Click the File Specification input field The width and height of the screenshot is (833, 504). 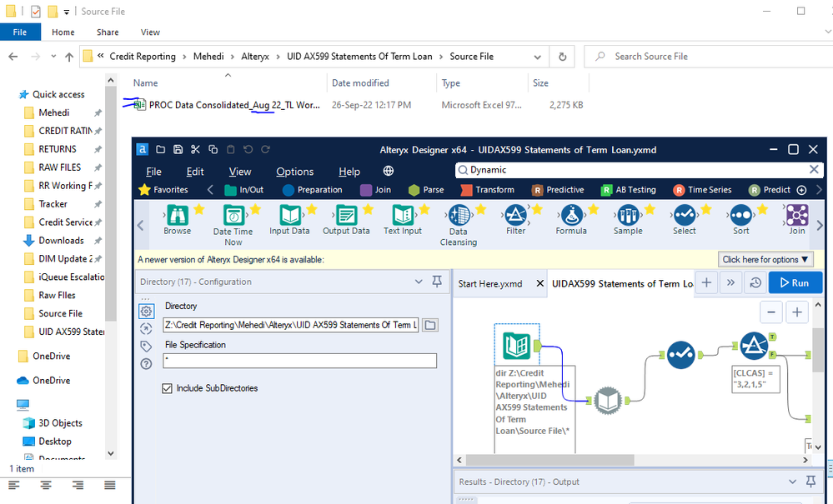pos(299,361)
